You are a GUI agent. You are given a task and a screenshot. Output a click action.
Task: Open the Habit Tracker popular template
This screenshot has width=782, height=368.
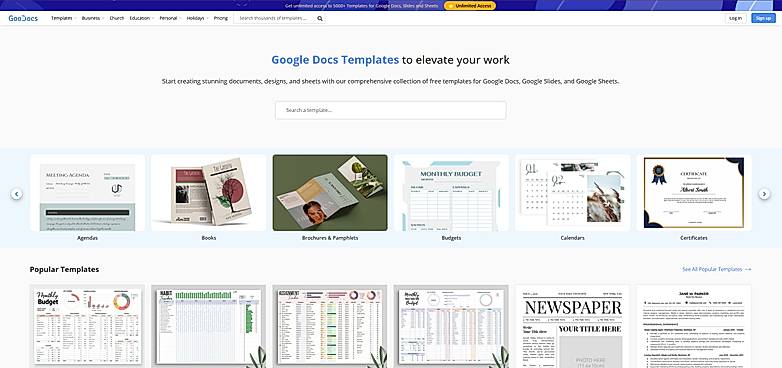coord(208,326)
